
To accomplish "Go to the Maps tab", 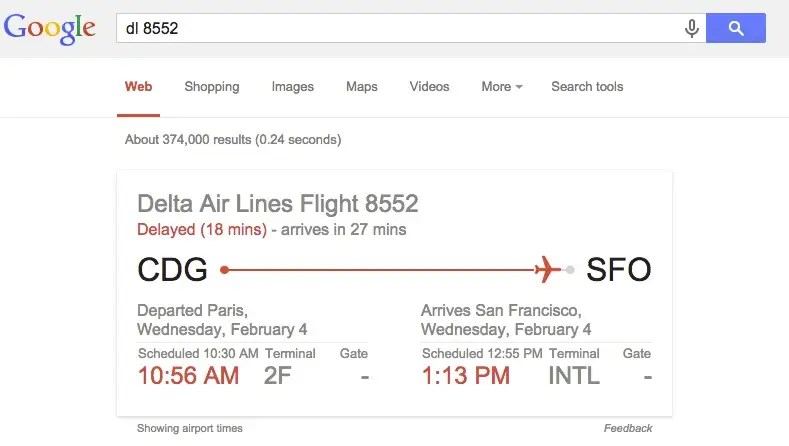I will pyautogui.click(x=362, y=87).
